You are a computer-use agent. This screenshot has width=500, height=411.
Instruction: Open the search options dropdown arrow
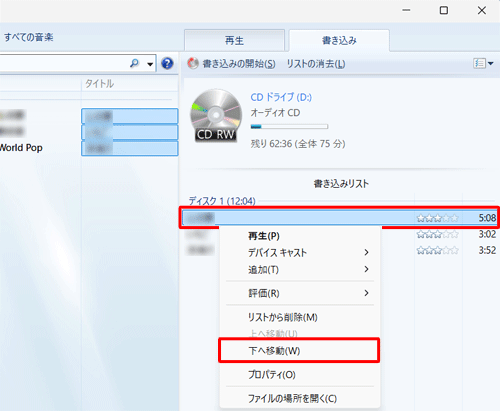tap(150, 64)
